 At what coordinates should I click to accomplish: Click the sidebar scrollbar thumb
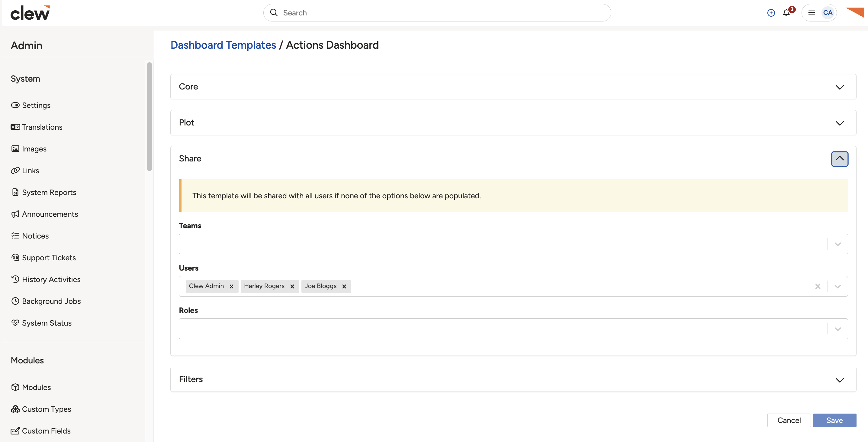149,117
